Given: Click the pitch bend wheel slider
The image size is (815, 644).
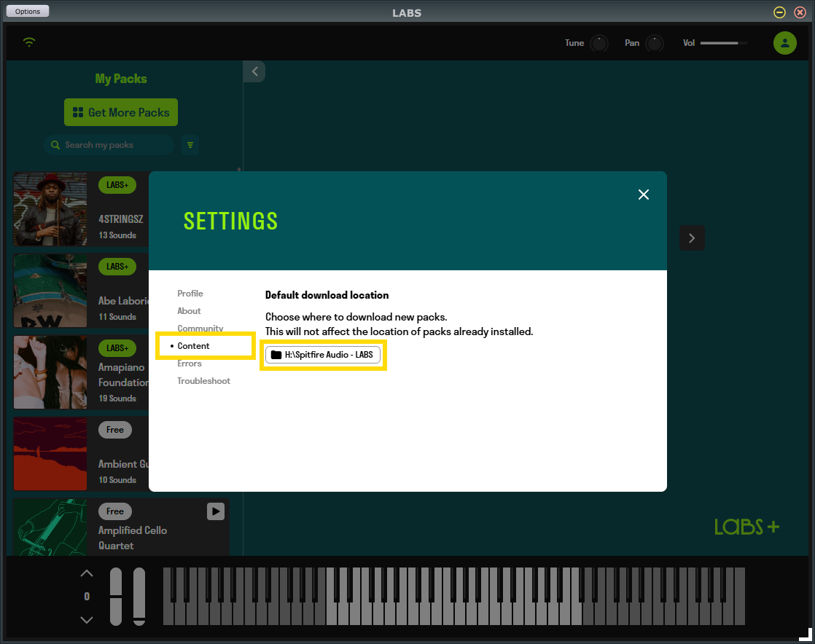Looking at the screenshot, I should pos(116,596).
